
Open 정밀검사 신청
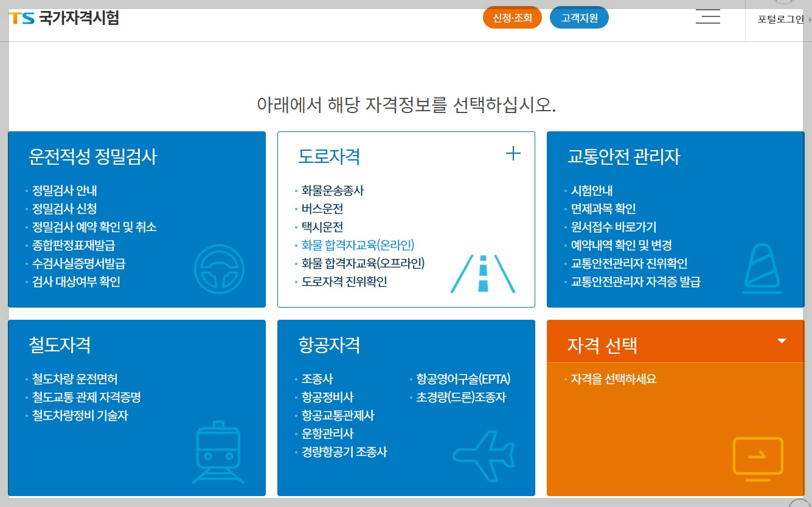point(64,209)
